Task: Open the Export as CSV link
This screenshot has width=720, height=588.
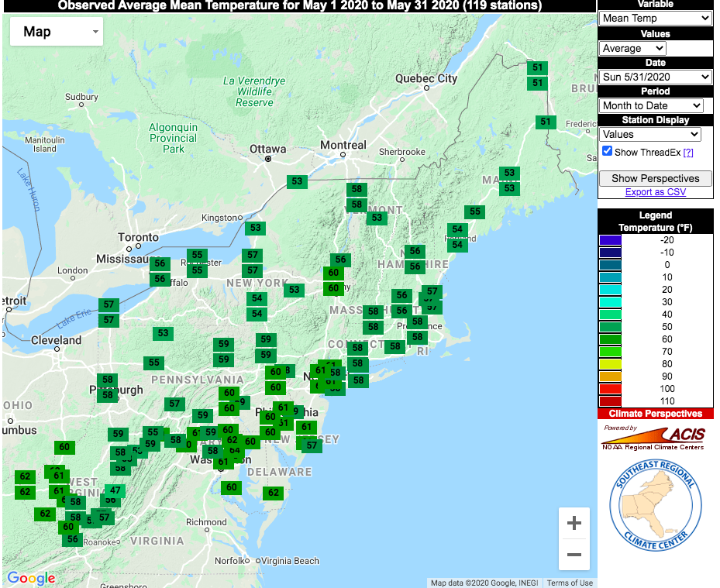Action: pos(655,191)
